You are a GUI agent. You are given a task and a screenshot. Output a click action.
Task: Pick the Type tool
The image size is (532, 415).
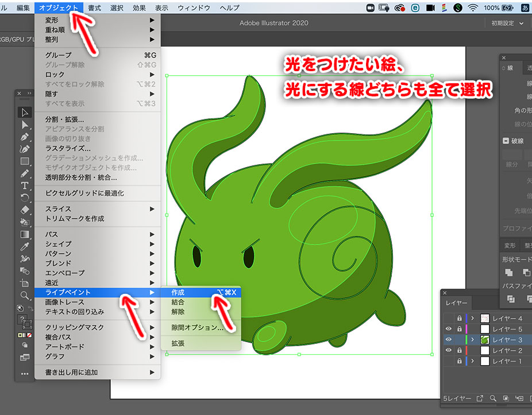(25, 185)
